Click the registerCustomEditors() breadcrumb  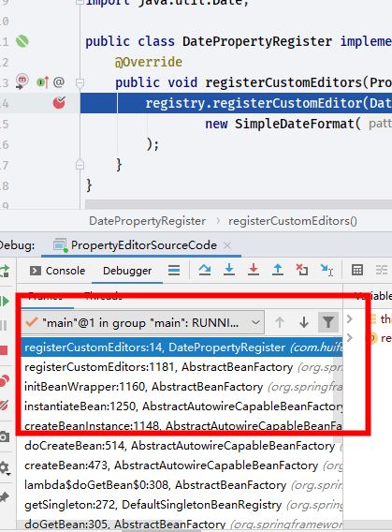(x=293, y=221)
